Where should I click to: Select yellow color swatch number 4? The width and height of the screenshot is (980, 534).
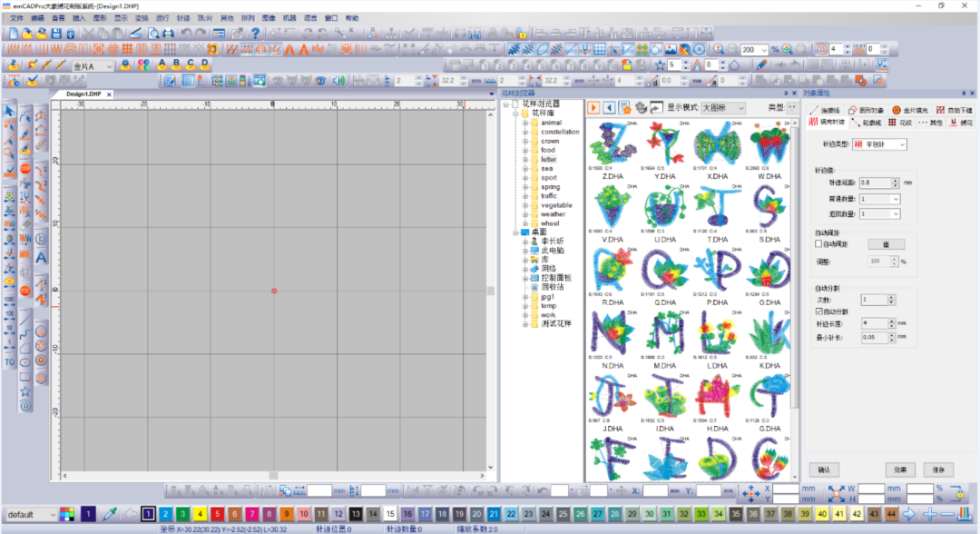(x=201, y=514)
